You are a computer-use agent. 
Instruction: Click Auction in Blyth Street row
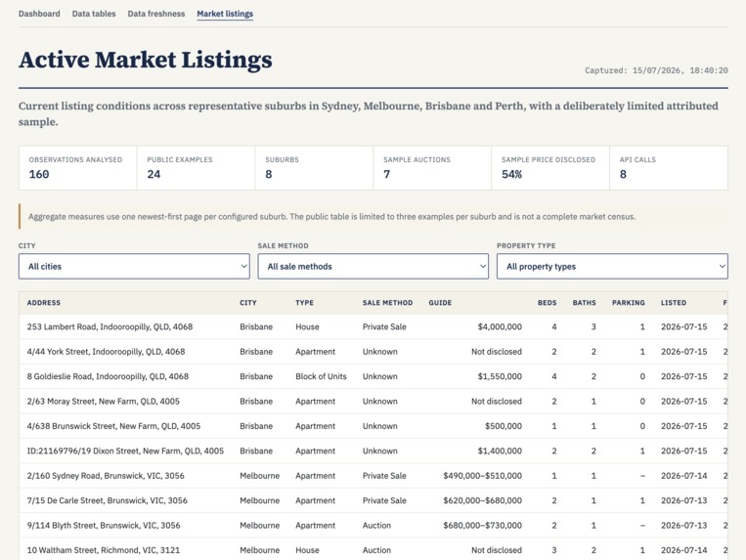[x=376, y=525]
